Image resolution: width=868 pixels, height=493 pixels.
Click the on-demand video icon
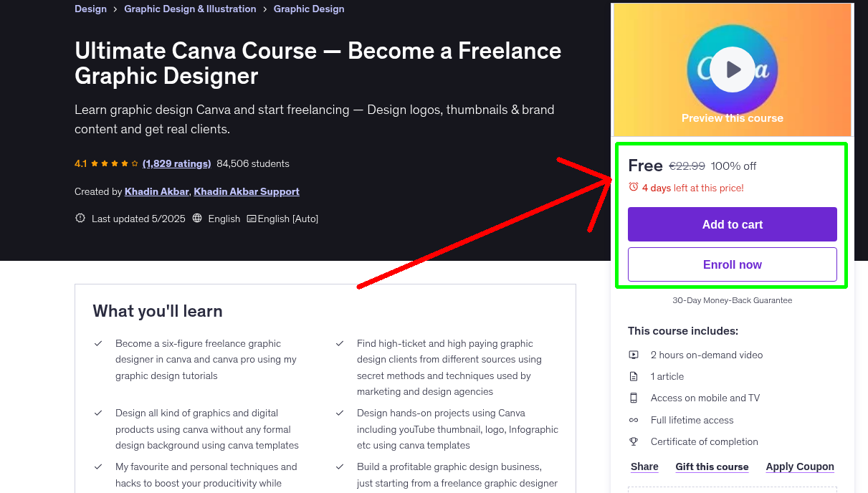[x=634, y=355]
